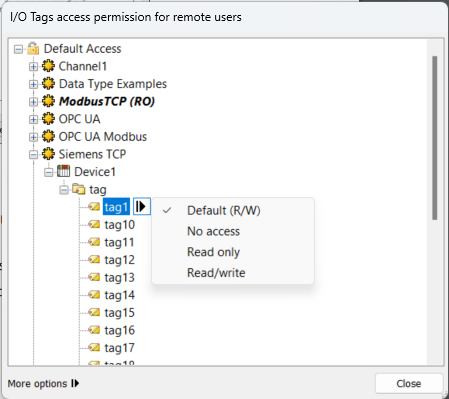Select the ModbusTCP (RO) gear icon
The height and width of the screenshot is (399, 449).
click(x=48, y=101)
